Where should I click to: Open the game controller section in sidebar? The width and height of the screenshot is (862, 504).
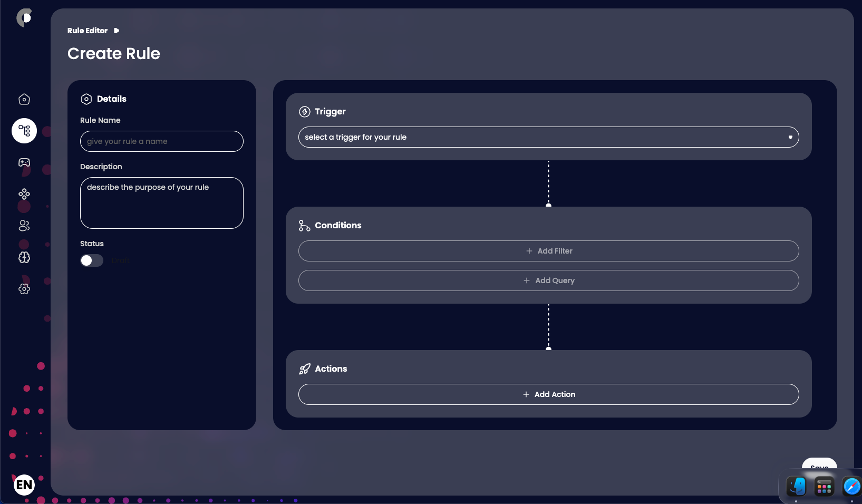click(24, 162)
